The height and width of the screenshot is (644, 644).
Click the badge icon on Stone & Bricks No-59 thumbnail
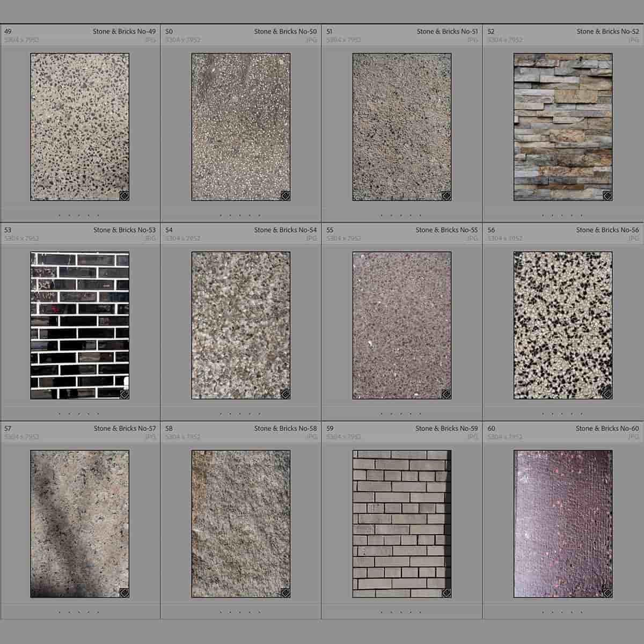[x=447, y=592]
